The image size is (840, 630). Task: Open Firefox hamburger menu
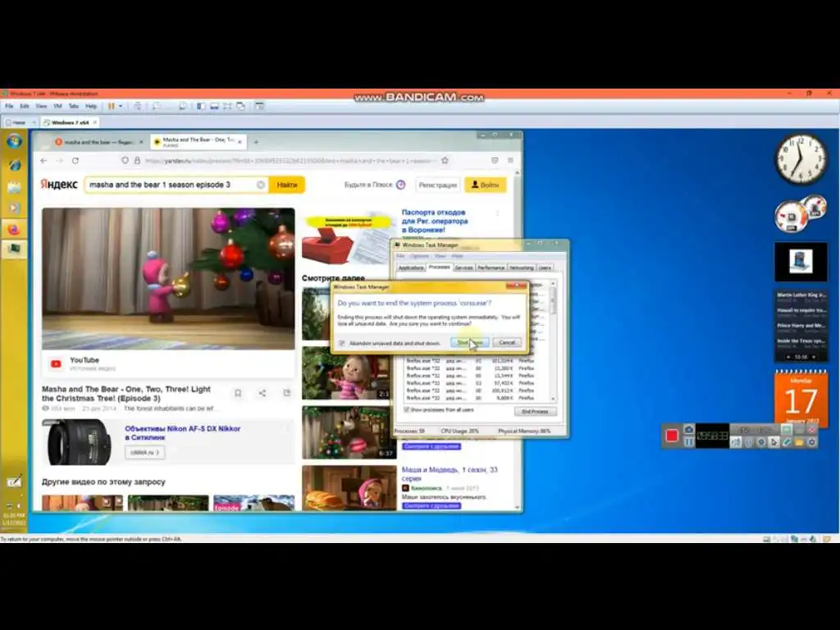(x=510, y=160)
